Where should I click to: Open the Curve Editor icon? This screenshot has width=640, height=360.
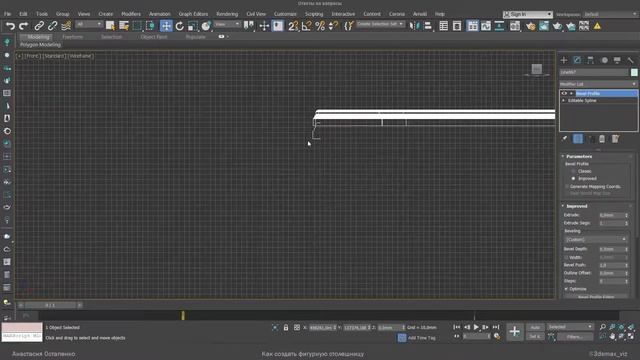click(486, 26)
